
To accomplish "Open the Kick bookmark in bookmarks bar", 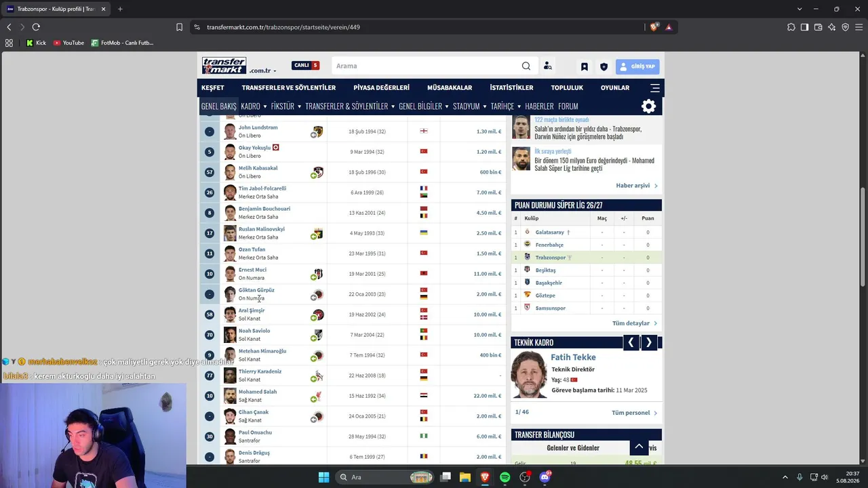I will pyautogui.click(x=36, y=43).
